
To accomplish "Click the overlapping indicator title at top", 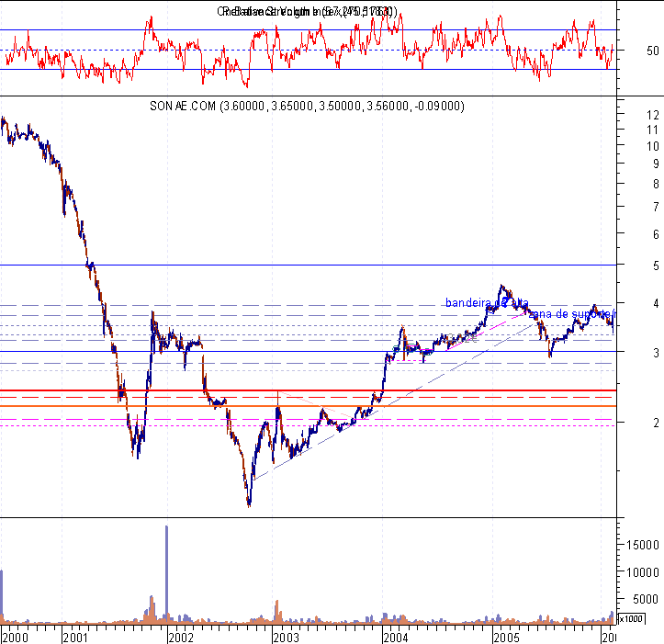I will (x=307, y=11).
